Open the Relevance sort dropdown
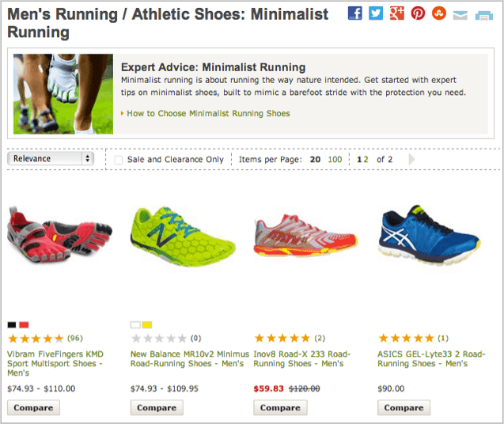The height and width of the screenshot is (424, 504). coord(51,158)
